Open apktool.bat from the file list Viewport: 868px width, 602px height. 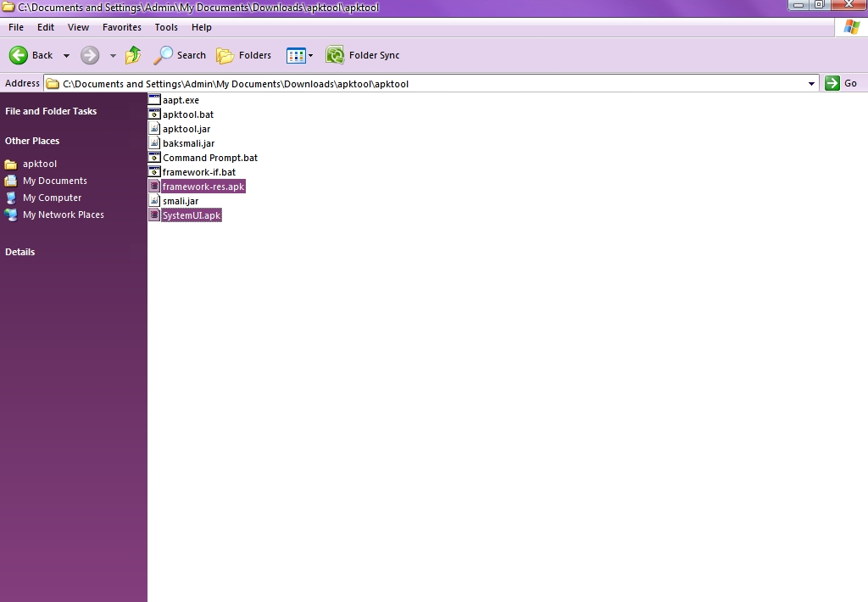(x=186, y=114)
